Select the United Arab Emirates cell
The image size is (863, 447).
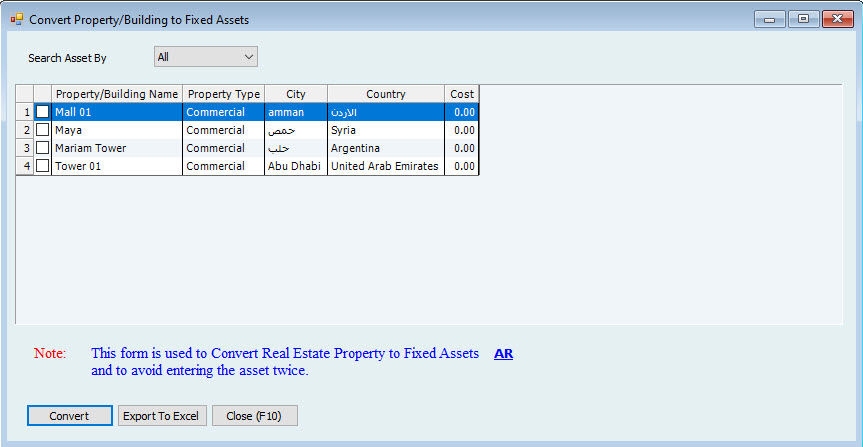(385, 166)
